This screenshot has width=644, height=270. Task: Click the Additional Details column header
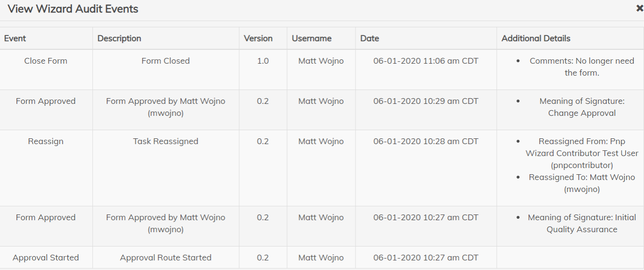pos(536,38)
